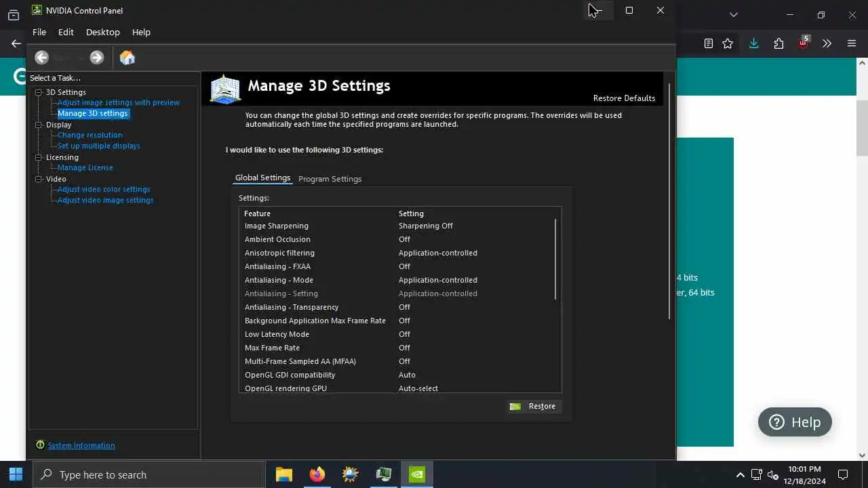Click the Firefox bookmark star icon
The height and width of the screenshot is (488, 868).
coord(728,43)
